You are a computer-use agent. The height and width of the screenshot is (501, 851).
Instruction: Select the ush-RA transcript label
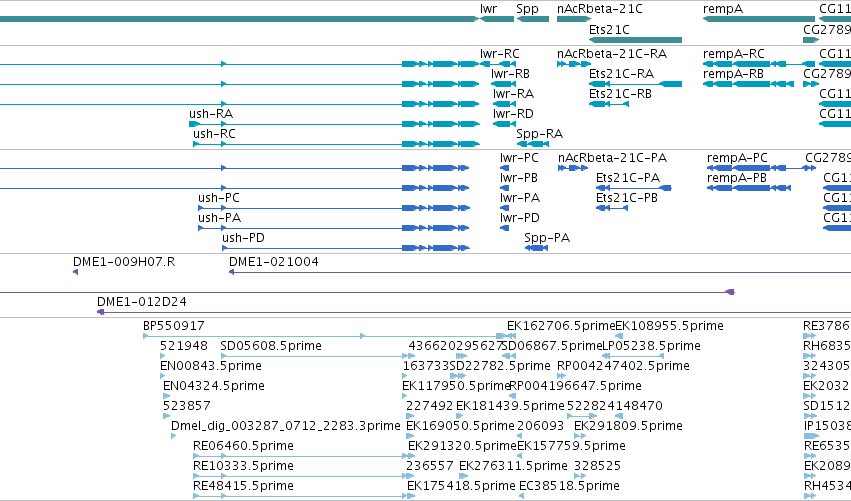(211, 114)
